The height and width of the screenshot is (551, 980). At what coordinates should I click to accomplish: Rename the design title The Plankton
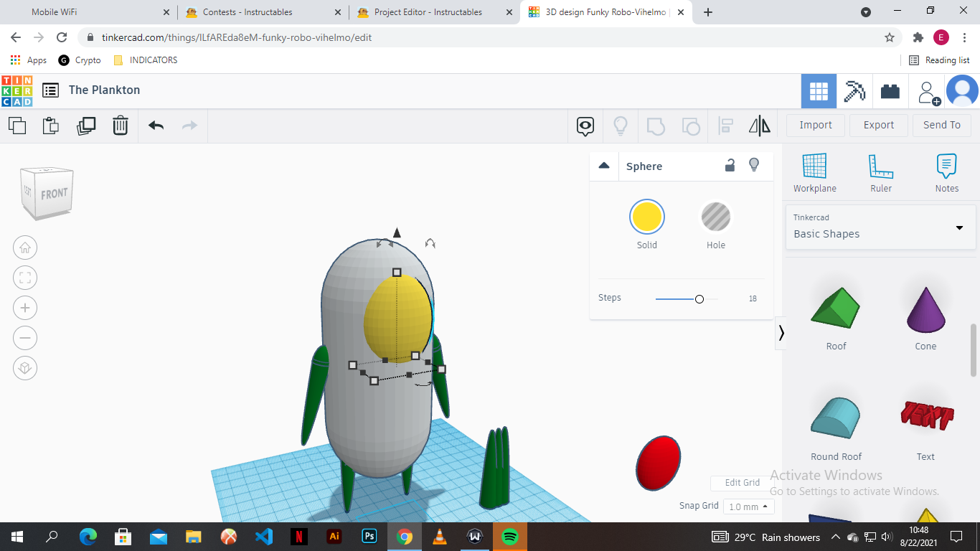[105, 90]
